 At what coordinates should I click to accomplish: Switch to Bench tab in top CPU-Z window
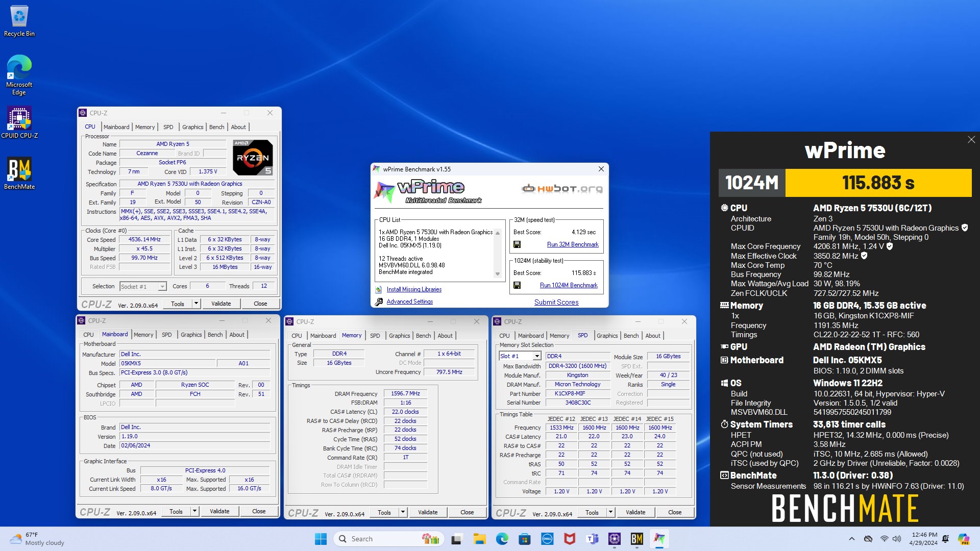click(x=216, y=127)
